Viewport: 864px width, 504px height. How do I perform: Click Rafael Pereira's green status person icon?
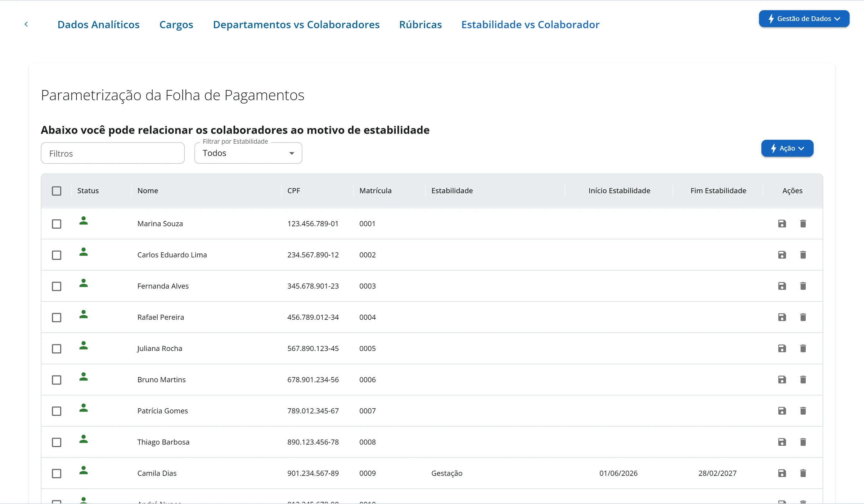(84, 314)
